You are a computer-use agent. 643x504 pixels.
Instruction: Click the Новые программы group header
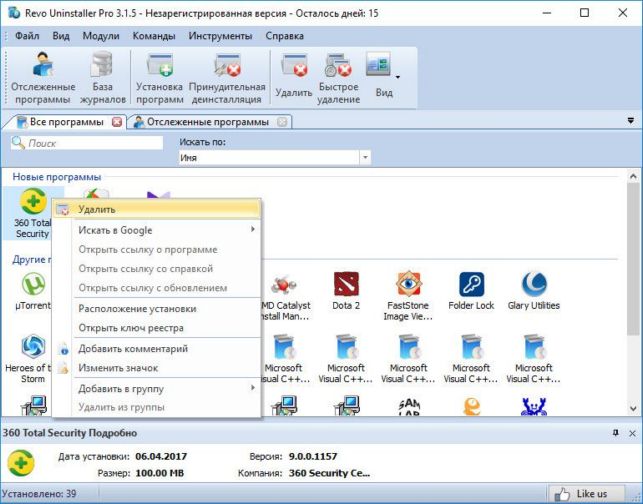[57, 177]
